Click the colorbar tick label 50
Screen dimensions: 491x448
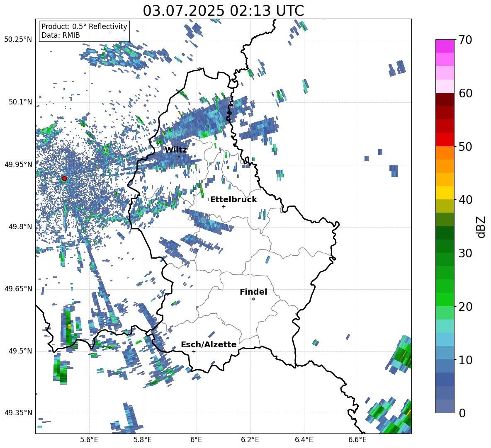[x=465, y=147]
